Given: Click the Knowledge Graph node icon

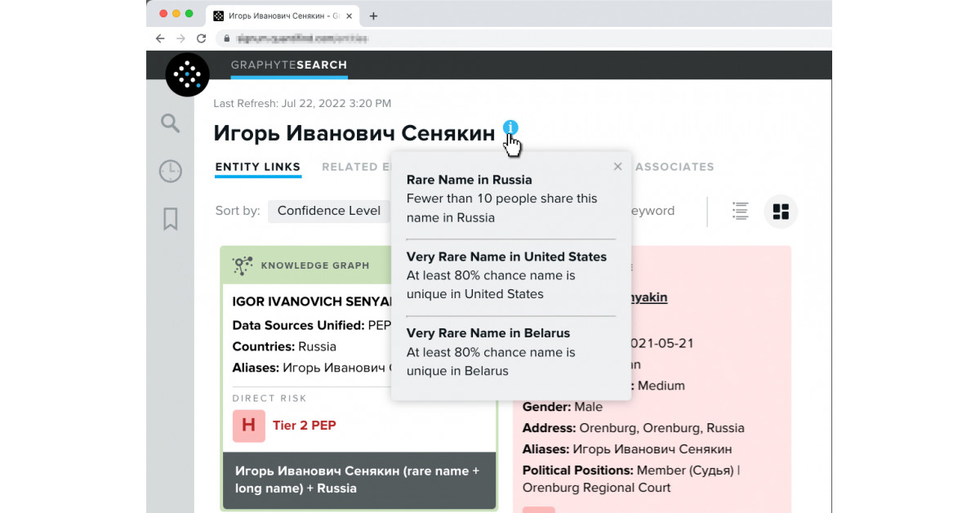Looking at the screenshot, I should [x=243, y=265].
